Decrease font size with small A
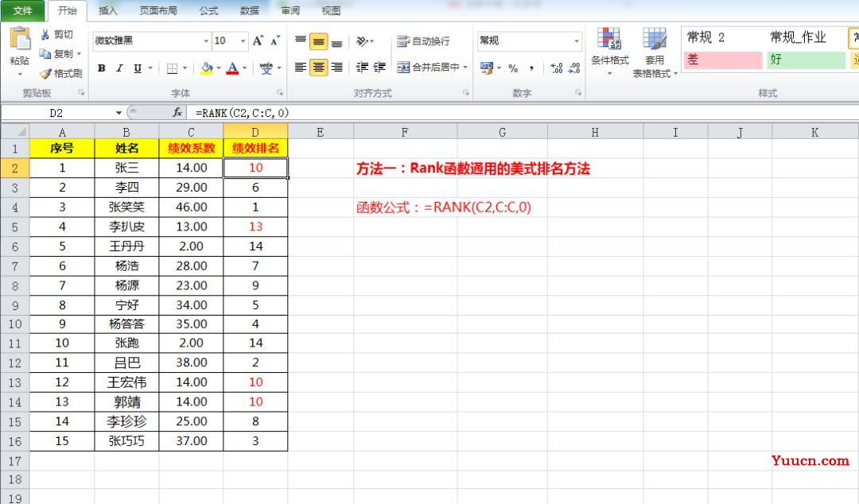 [274, 41]
